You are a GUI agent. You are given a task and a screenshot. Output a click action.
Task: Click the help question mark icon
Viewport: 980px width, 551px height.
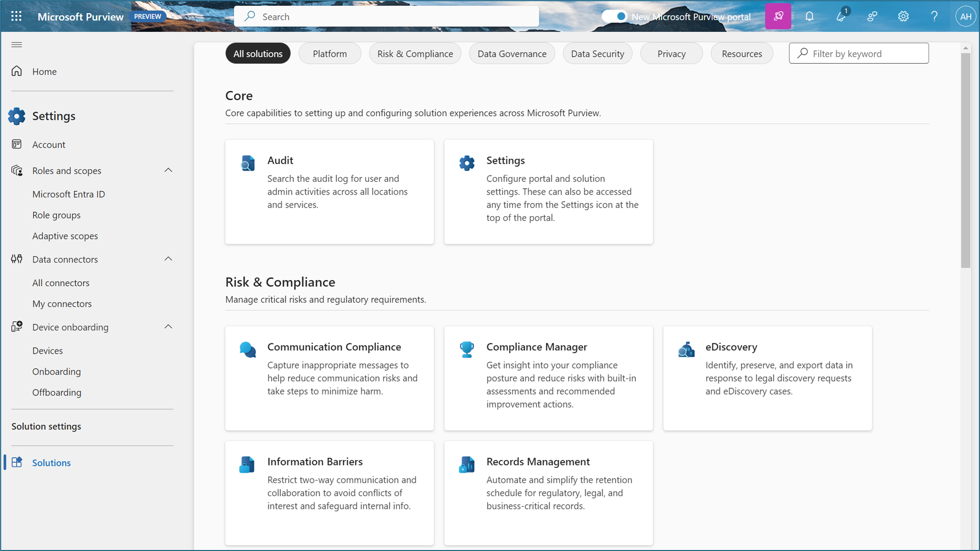pyautogui.click(x=934, y=16)
